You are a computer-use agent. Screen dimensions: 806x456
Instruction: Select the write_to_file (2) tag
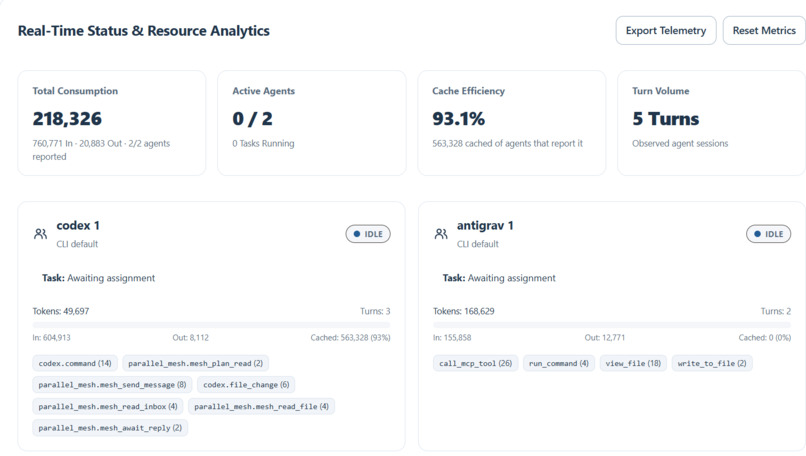712,363
